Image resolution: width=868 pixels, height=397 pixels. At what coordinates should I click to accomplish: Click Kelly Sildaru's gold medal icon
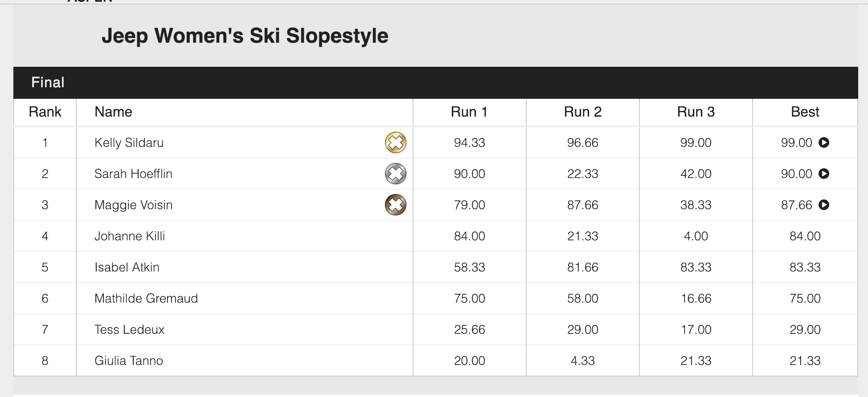[396, 142]
